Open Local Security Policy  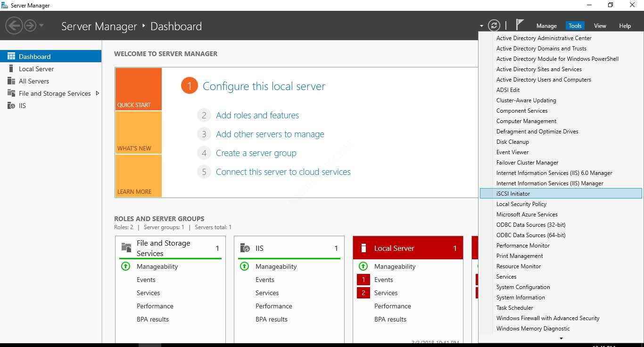pyautogui.click(x=561, y=204)
